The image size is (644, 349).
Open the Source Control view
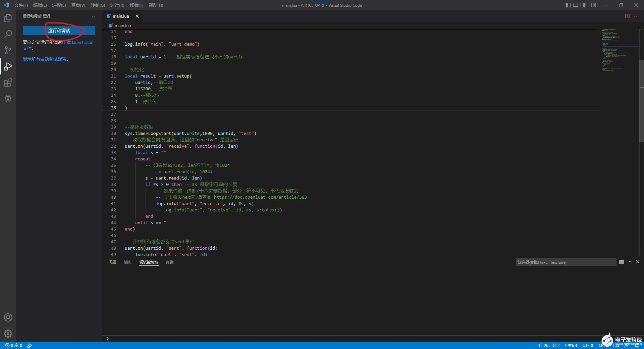click(8, 50)
